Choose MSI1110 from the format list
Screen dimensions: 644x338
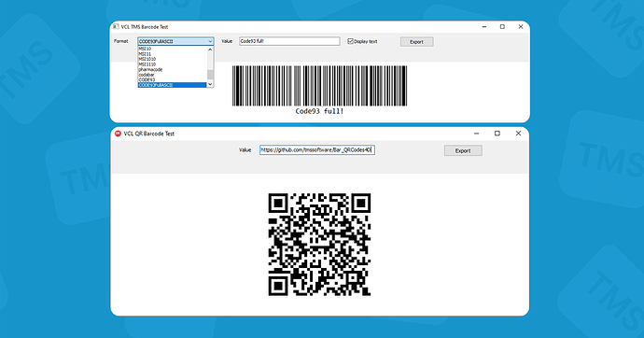pyautogui.click(x=172, y=64)
